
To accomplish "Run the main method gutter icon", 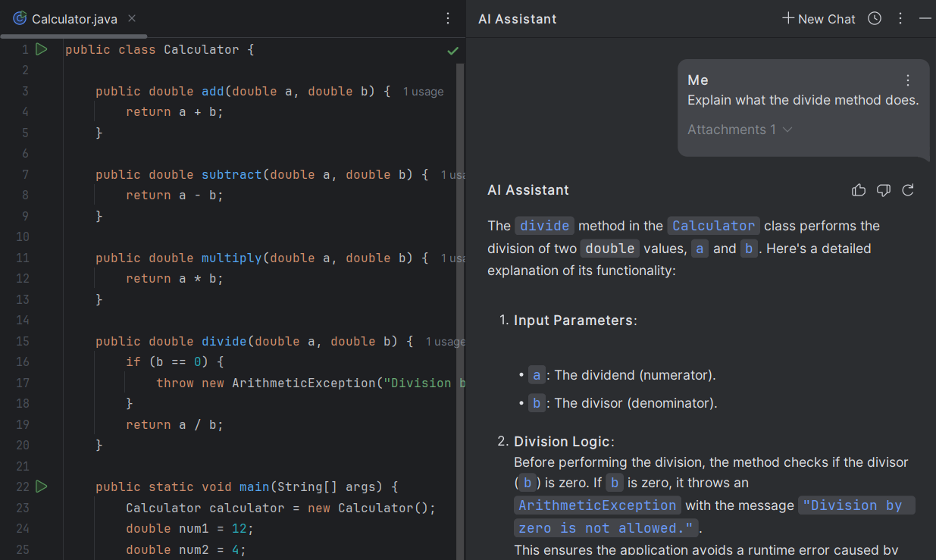I will tap(42, 486).
